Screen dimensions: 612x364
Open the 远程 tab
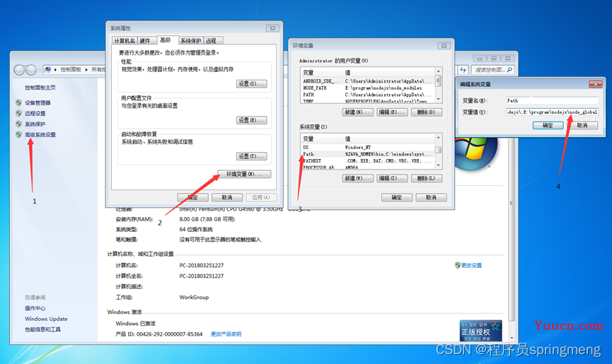[213, 40]
